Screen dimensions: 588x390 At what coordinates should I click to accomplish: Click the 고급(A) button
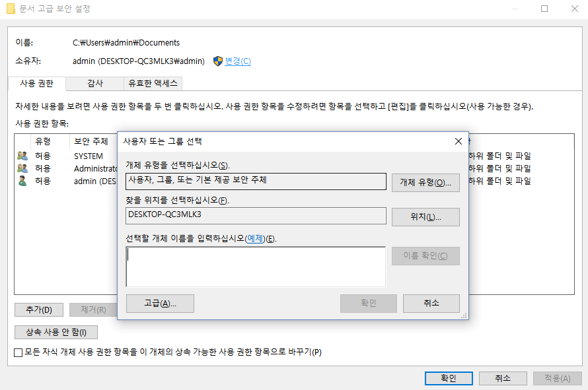[x=159, y=304]
